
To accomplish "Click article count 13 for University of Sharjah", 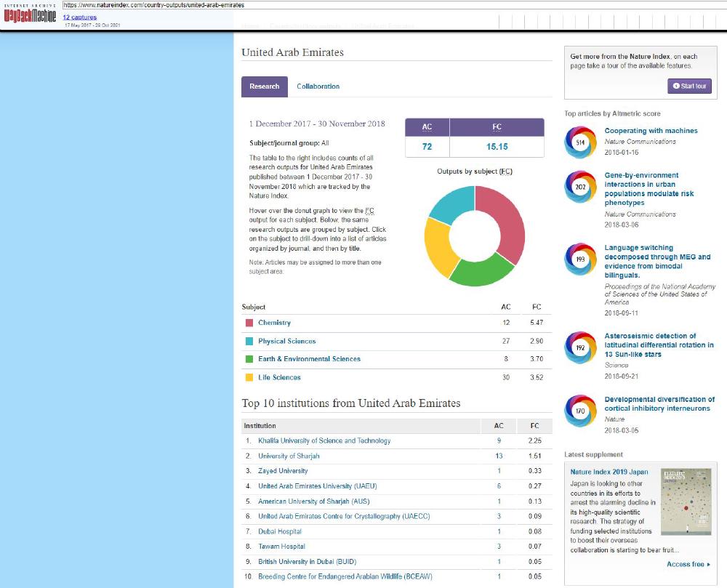I will point(499,456).
